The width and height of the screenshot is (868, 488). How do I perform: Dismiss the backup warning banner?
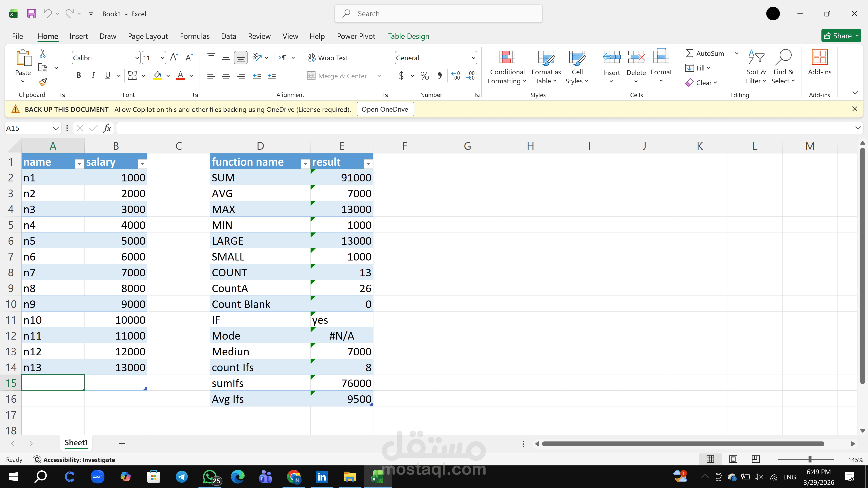(x=854, y=109)
